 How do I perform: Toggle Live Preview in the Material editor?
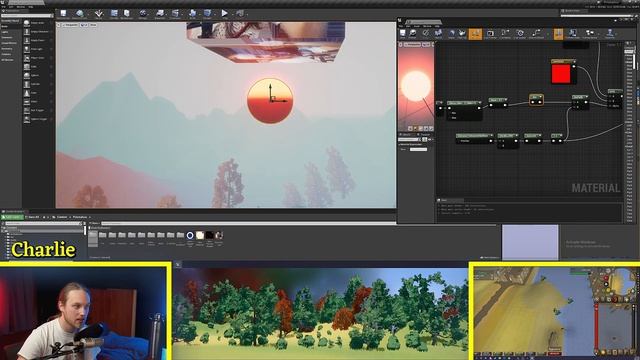(490, 34)
